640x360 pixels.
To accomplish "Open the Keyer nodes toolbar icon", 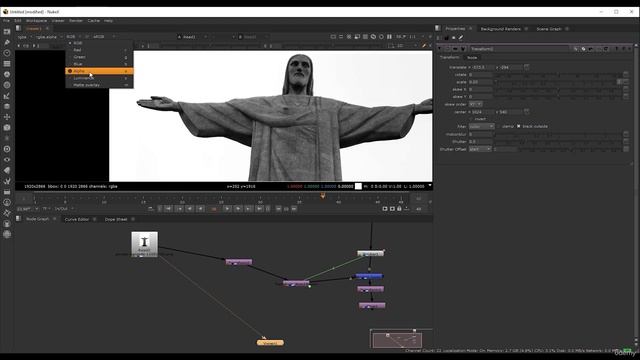I will tap(7, 96).
